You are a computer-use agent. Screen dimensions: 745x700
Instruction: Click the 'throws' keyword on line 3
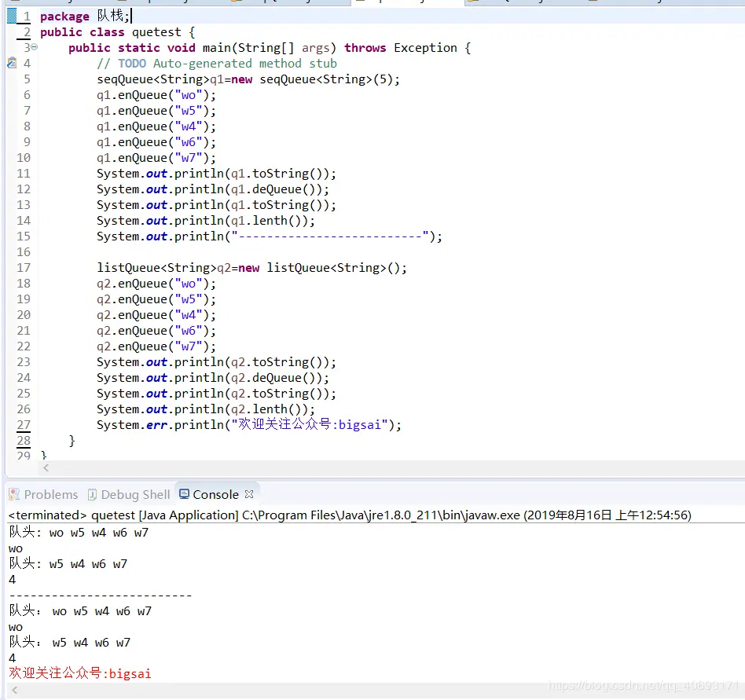[x=365, y=48]
